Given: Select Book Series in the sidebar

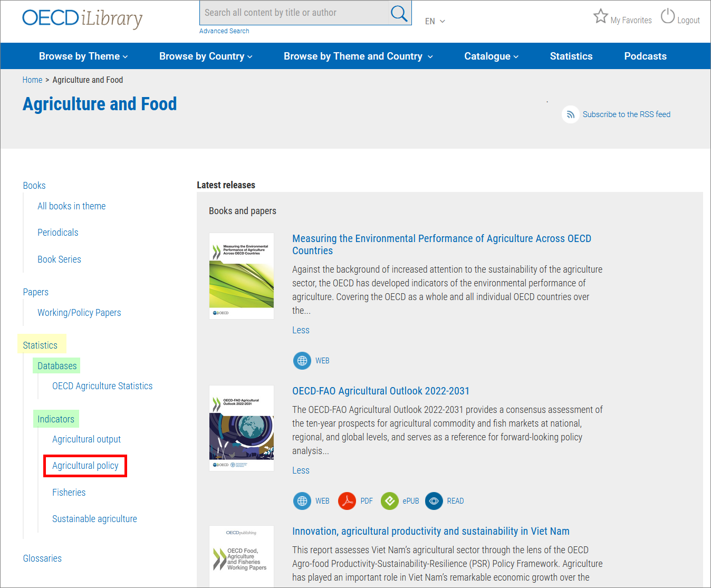Looking at the screenshot, I should [59, 259].
